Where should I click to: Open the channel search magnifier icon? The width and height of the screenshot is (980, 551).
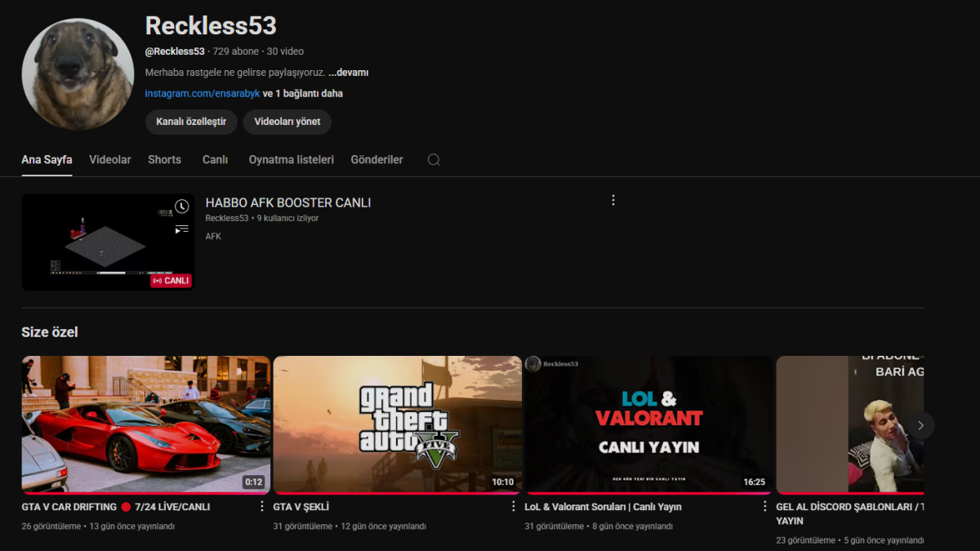pos(434,160)
